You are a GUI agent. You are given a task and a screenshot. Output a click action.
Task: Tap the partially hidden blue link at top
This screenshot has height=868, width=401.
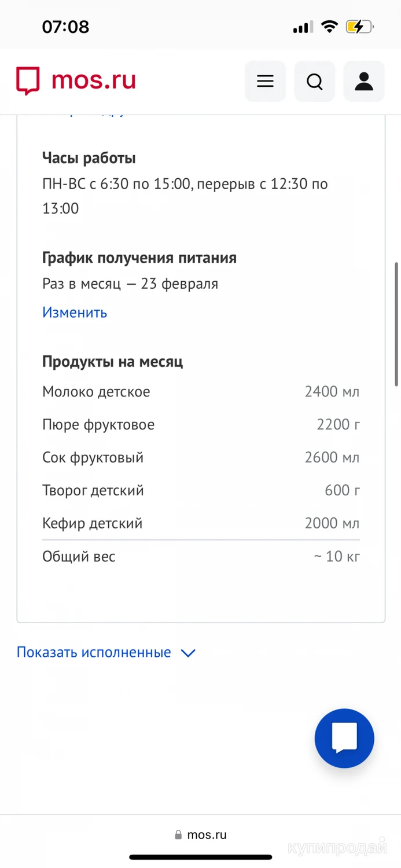click(87, 113)
